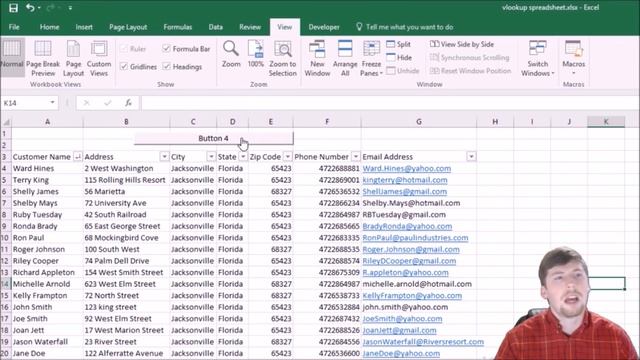Open Phone Number filter dropdown
The width and height of the screenshot is (640, 360).
pyautogui.click(x=356, y=157)
